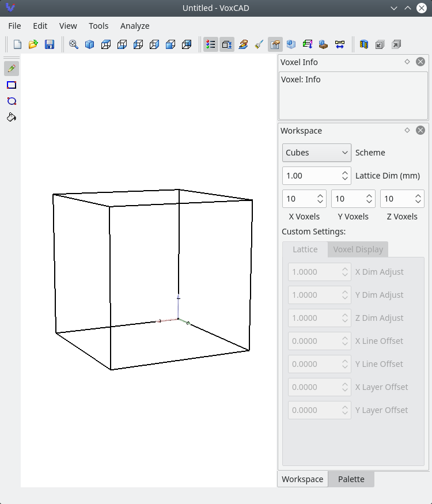Click the grayed import arrow icon

[380, 44]
